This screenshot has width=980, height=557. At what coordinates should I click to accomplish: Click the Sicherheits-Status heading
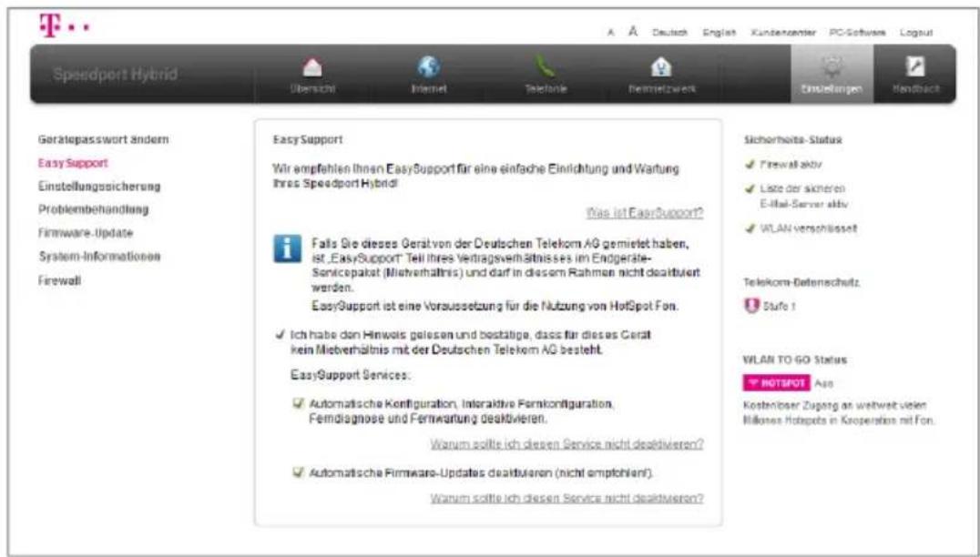(x=792, y=140)
